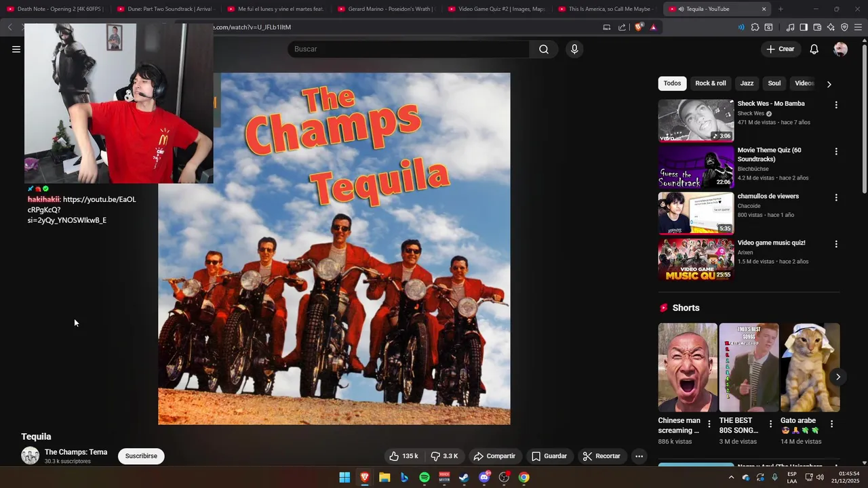Open options for chamullos de viewers video
Image resolution: width=868 pixels, height=488 pixels.
pyautogui.click(x=835, y=197)
